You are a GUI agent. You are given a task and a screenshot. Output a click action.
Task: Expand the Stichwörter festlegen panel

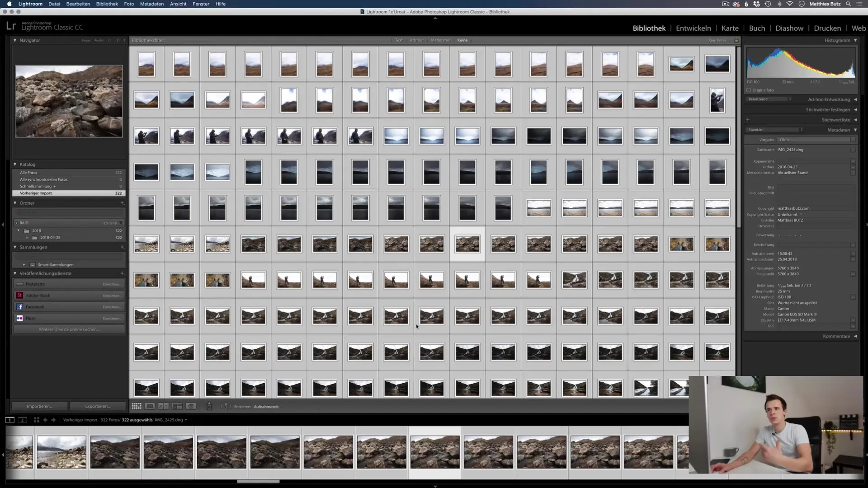tap(855, 110)
